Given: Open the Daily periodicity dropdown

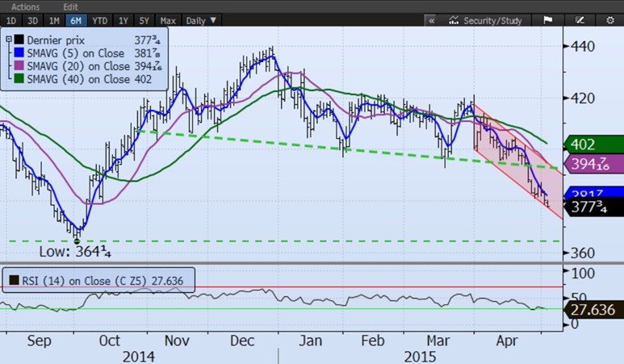Looking at the screenshot, I should [x=201, y=20].
